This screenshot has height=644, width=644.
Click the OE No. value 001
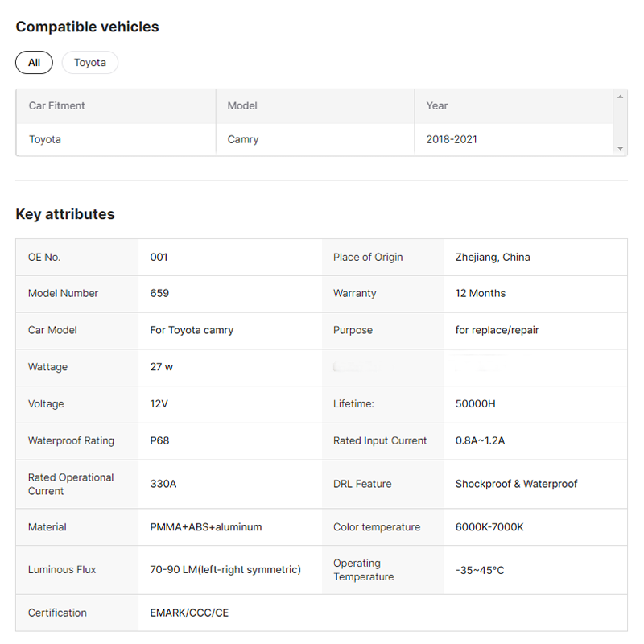coord(159,257)
